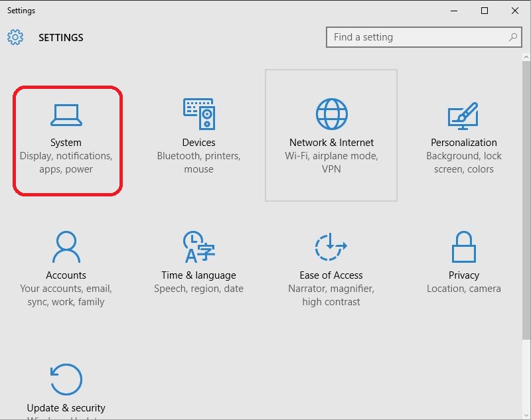This screenshot has height=420, width=531.
Task: Click 'Speech, region, date' description
Action: pos(198,289)
